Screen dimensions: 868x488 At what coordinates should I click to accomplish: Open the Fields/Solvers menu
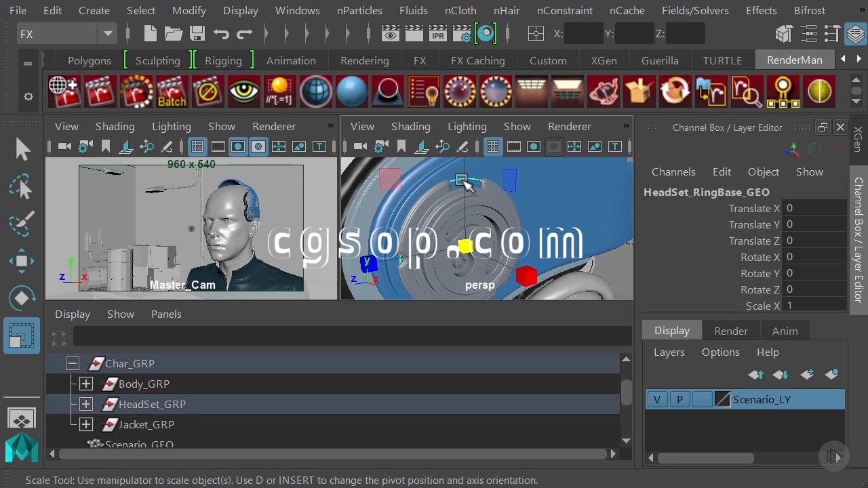[695, 11]
